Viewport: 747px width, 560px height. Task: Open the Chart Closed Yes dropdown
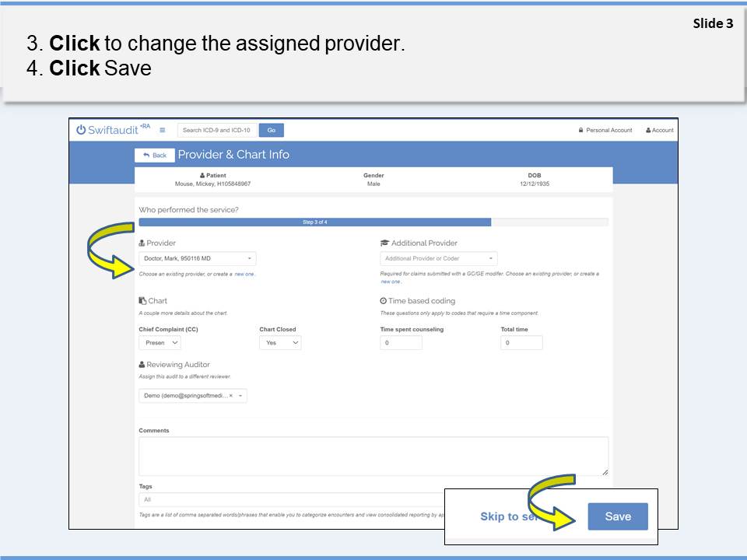[x=280, y=342]
